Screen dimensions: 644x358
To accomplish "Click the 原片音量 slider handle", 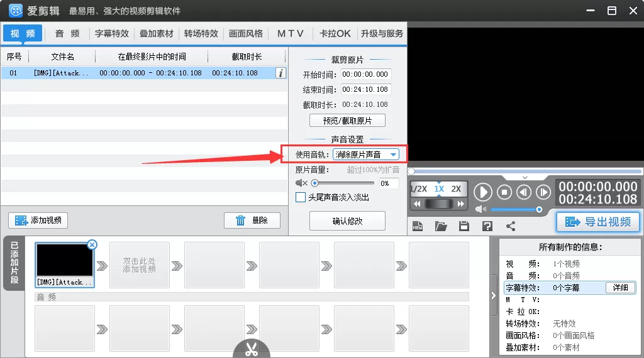I will pos(314,183).
